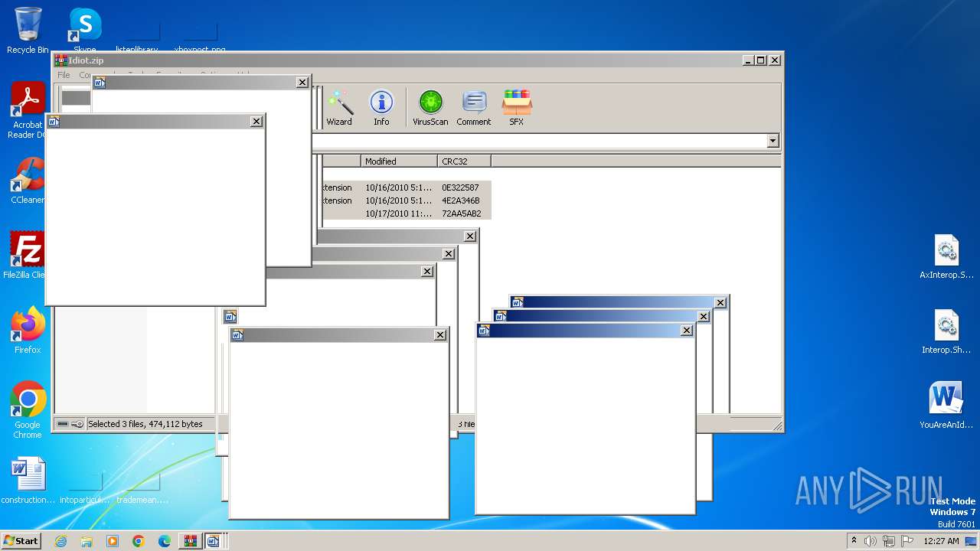Launch Chrome from the taskbar
The width and height of the screenshot is (980, 551).
point(139,541)
